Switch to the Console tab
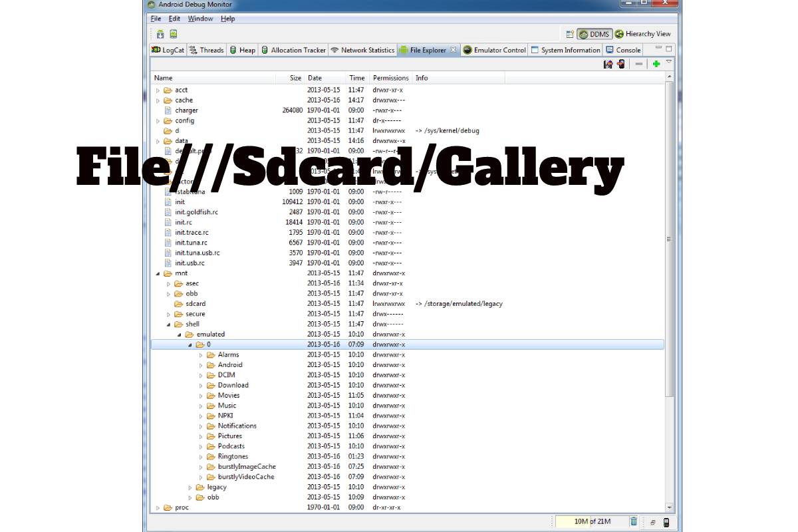The width and height of the screenshot is (798, 532). tap(623, 50)
